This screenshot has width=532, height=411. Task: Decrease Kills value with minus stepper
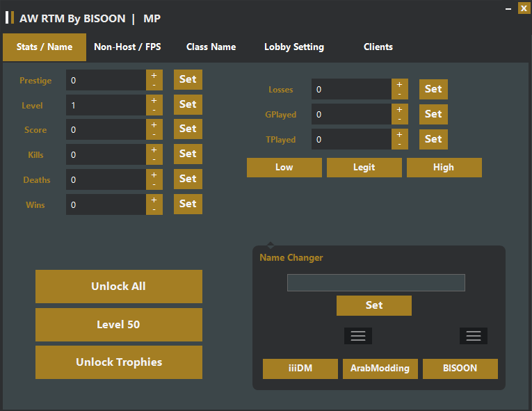point(154,160)
